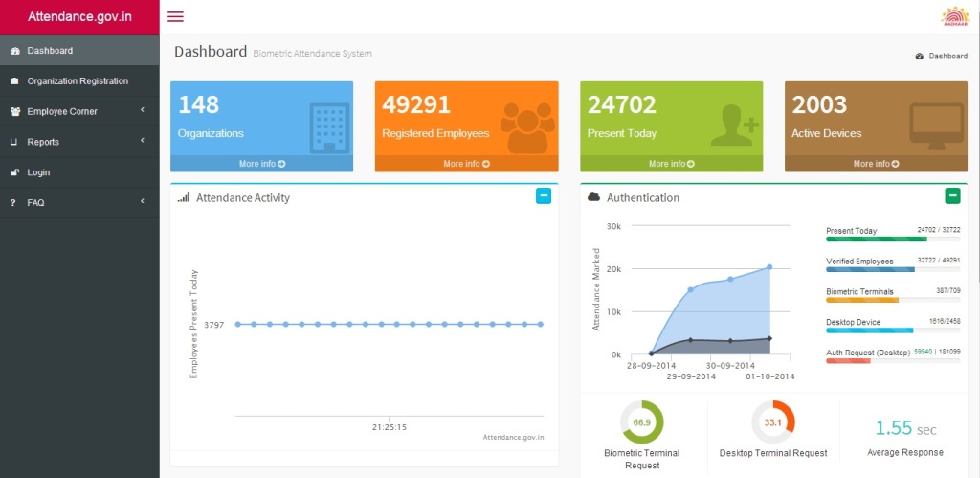Click the FAQ question mark icon
Viewport: 980px width, 478px height.
pyautogui.click(x=13, y=203)
